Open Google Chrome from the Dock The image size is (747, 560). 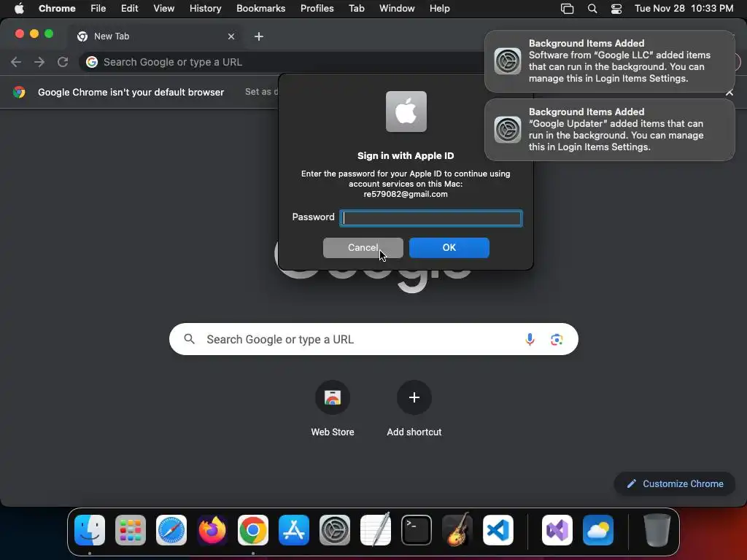click(x=253, y=530)
